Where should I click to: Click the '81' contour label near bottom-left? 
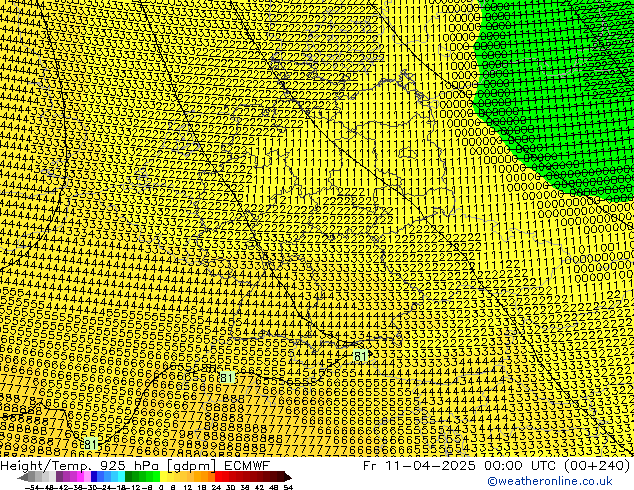click(x=91, y=444)
